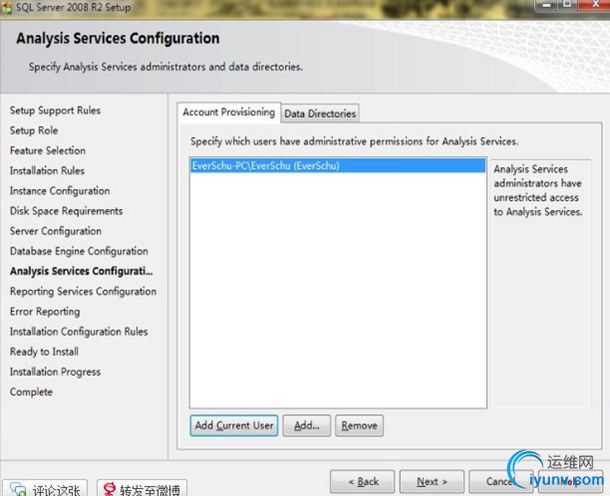The height and width of the screenshot is (496, 610).
Task: Select the Database Engine Configuration step
Action: click(x=79, y=251)
